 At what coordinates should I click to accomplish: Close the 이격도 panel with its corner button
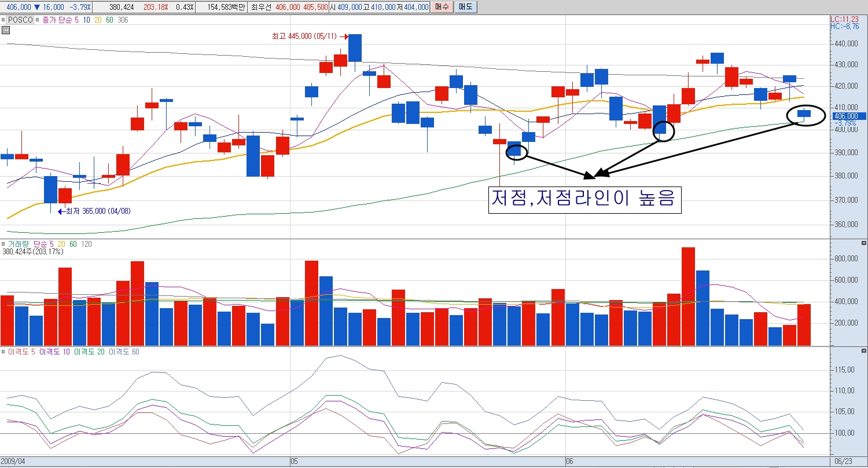(x=863, y=351)
